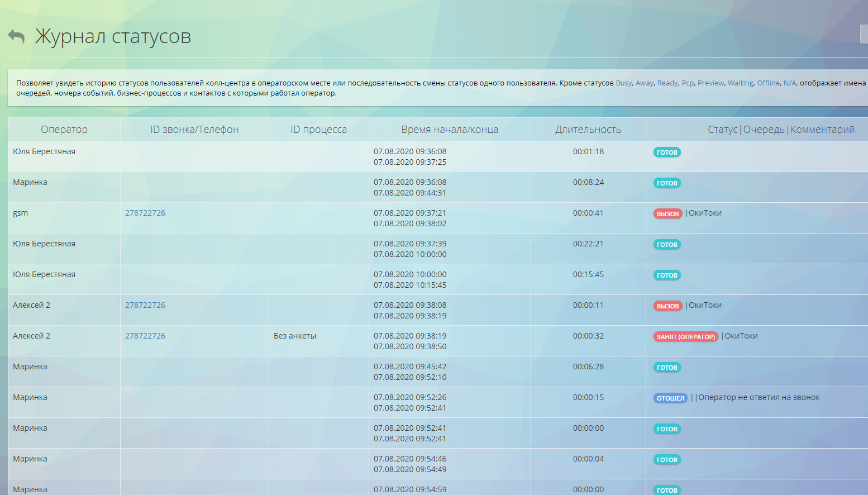This screenshot has width=868, height=495.
Task: Open the Away status link
Action: coord(644,83)
